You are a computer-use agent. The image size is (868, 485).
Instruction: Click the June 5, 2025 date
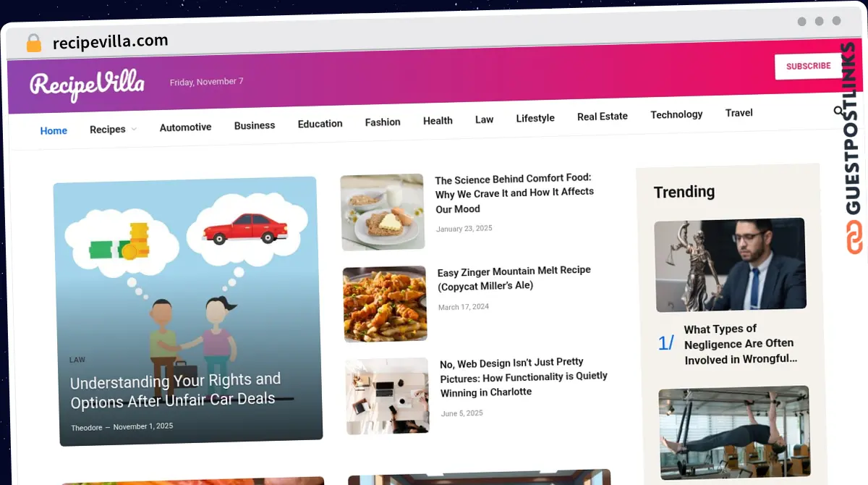(461, 413)
